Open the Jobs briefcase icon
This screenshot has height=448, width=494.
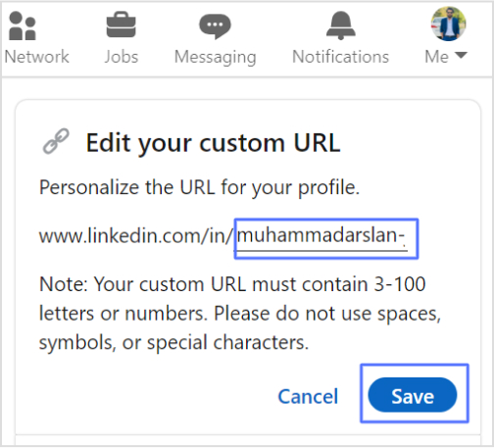point(122,25)
